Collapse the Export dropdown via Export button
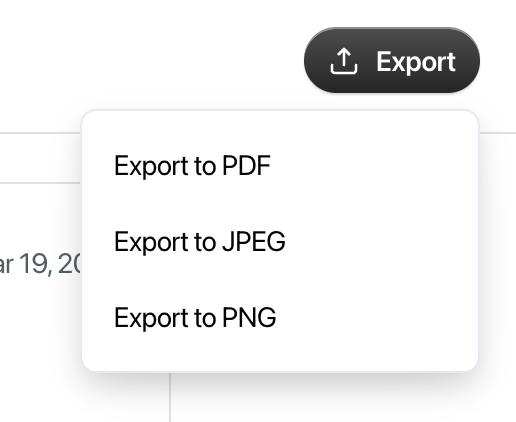Screen dimensions: 516x422 coord(392,60)
